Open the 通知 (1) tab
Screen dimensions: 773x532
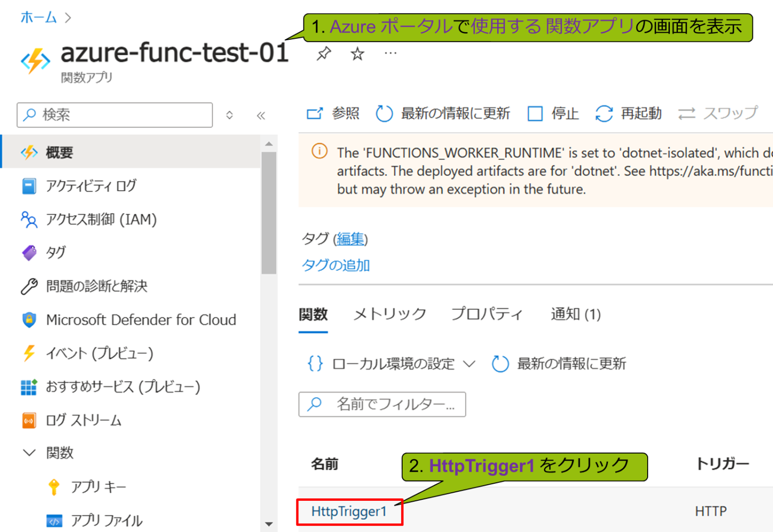coord(575,314)
